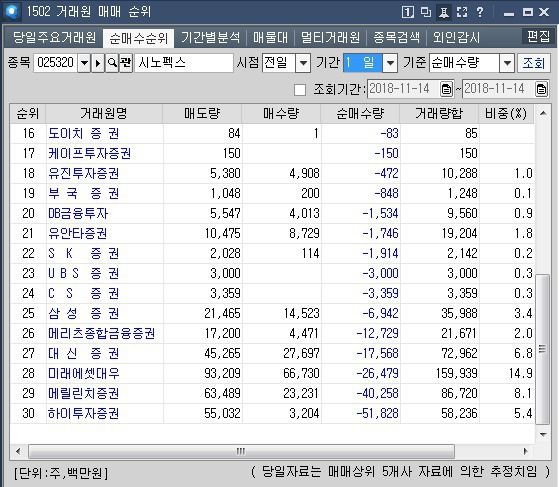
Task: Click the vertical scrollbar up arrow
Action: pos(543,114)
